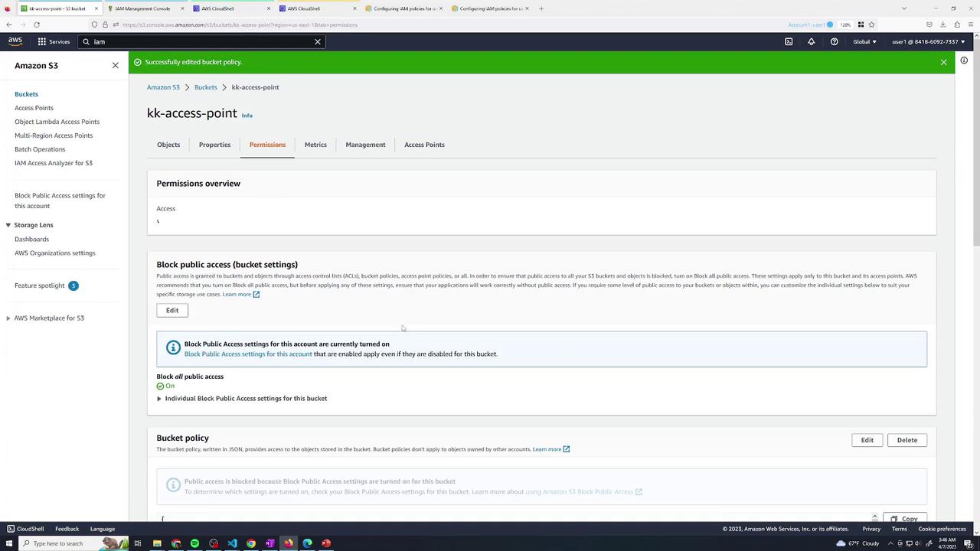The height and width of the screenshot is (551, 980).
Task: Open Block Public Access settings for this account link
Action: point(248,354)
